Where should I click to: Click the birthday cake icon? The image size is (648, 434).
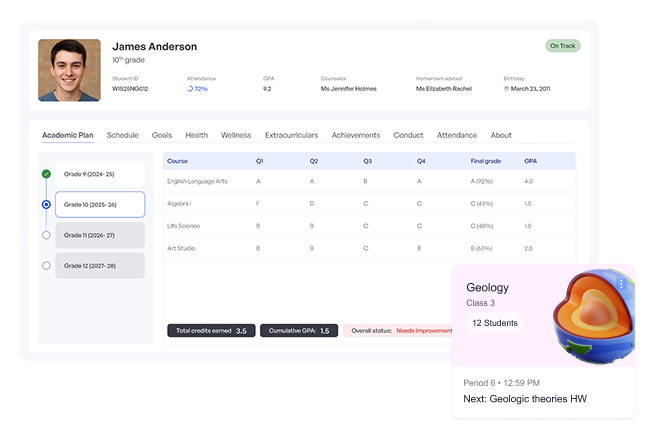[x=506, y=88]
